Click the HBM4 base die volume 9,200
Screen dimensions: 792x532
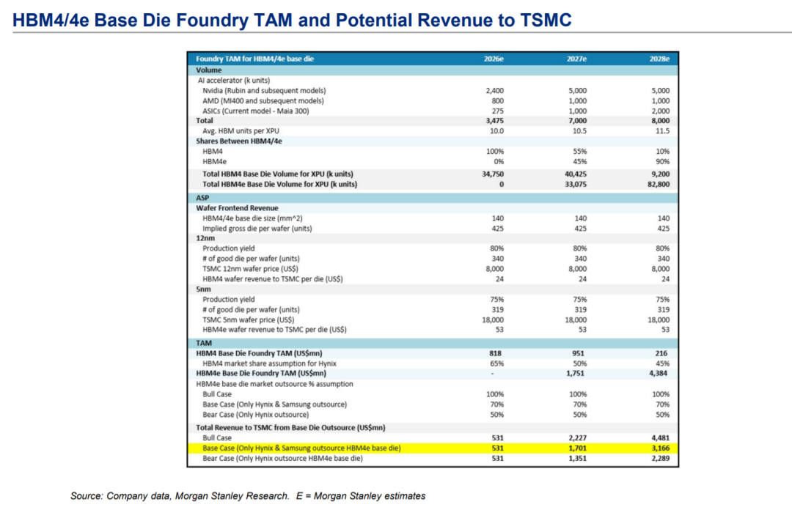click(660, 174)
